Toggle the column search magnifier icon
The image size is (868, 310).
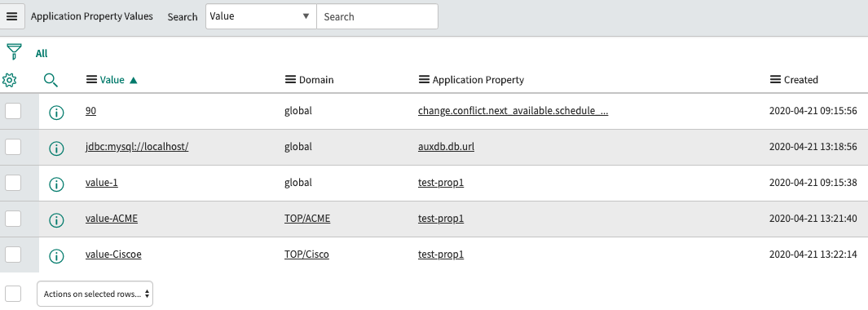tap(51, 81)
